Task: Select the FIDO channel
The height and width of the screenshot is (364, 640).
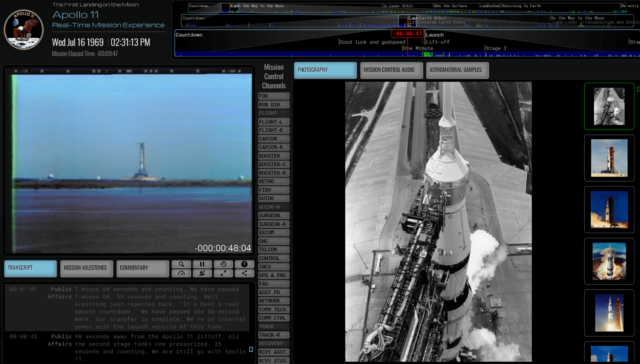Action: (274, 190)
